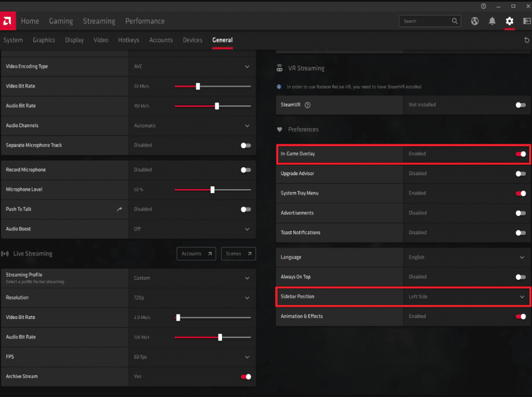Click the Scenes button
Screen dimensions: 532x397
(238, 254)
